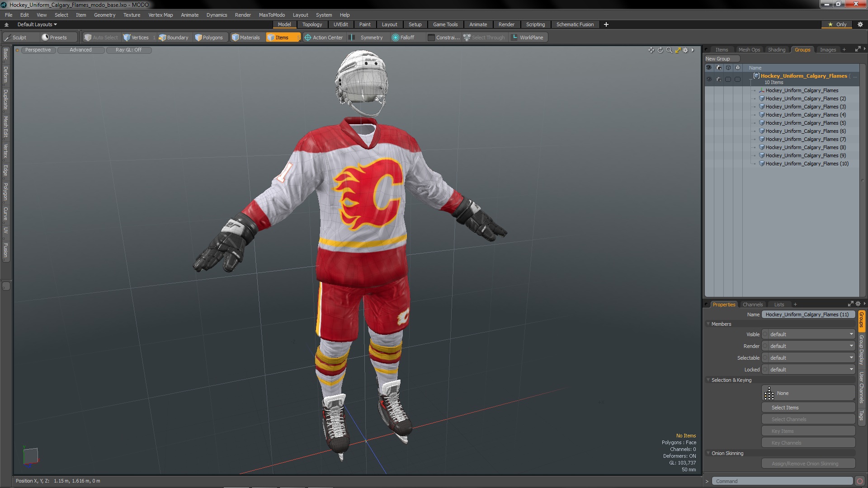Expand the Properties panel to full size

(850, 304)
